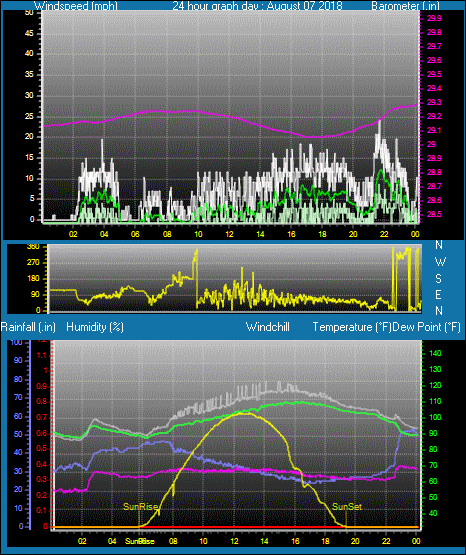Image resolution: width=466 pixels, height=555 pixels.
Task: Click hour 22 under the windspeed graph
Action: (x=384, y=234)
